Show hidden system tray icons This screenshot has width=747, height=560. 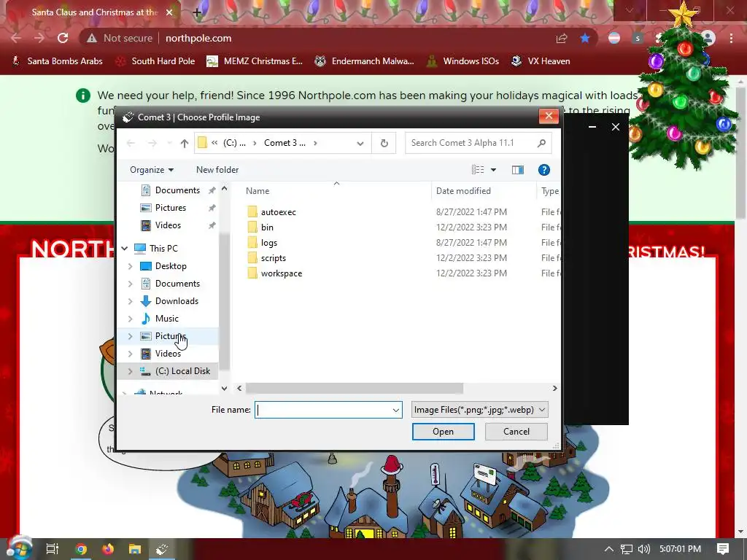(609, 549)
